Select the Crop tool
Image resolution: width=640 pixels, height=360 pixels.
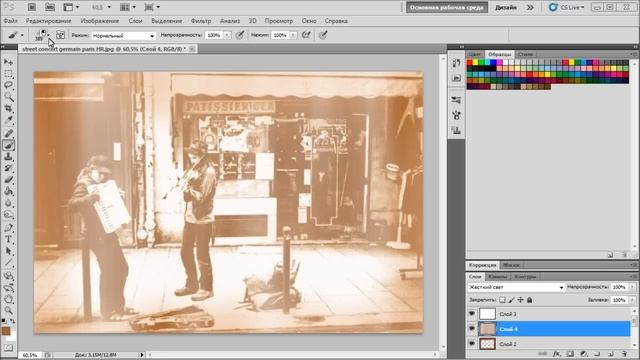(x=8, y=109)
